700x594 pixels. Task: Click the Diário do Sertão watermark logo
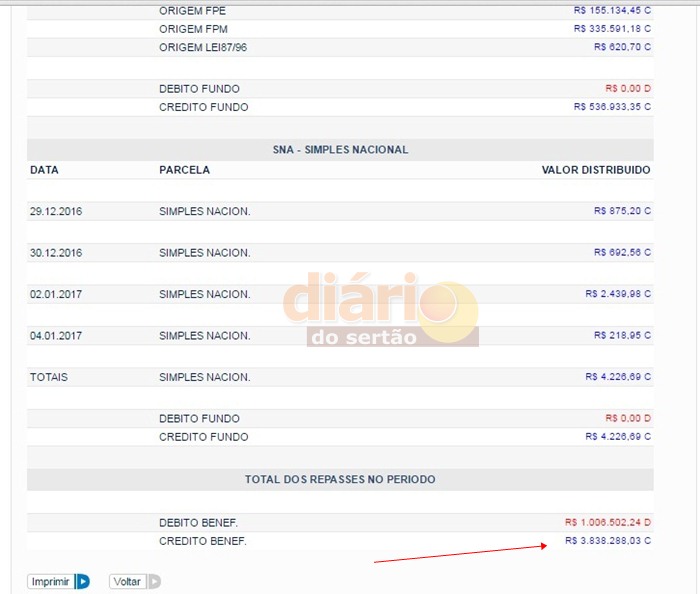tap(381, 310)
